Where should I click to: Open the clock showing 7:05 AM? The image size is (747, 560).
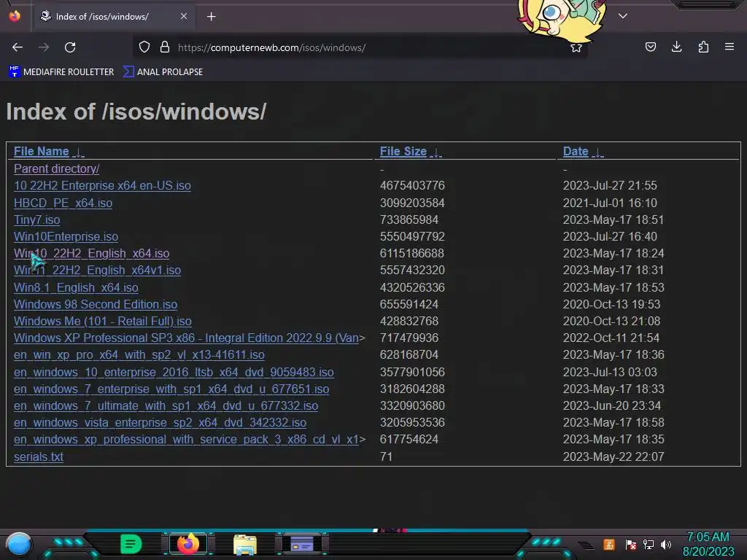click(x=708, y=544)
